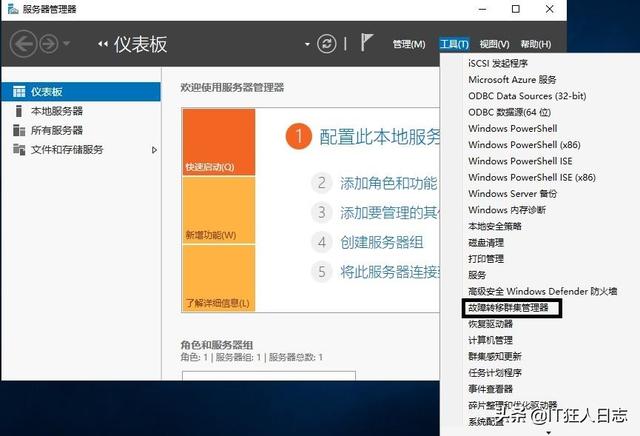
Task: Expand 文件和存储服务 arrow
Action: (154, 150)
